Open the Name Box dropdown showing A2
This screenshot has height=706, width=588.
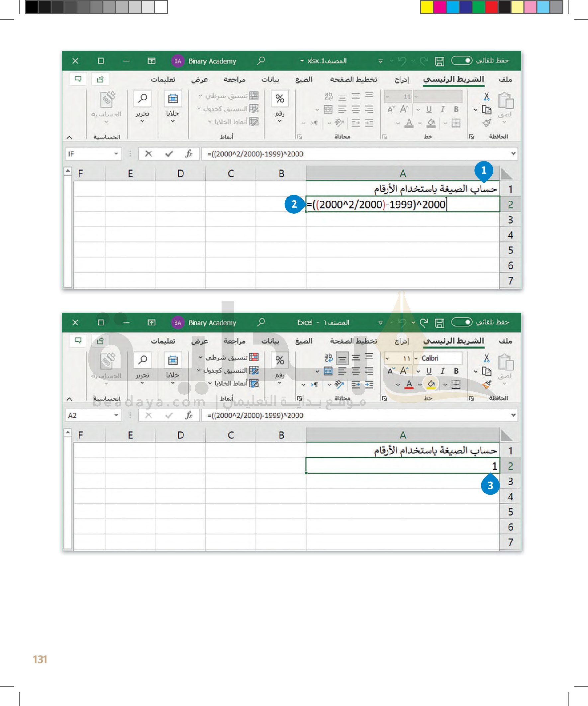(116, 415)
